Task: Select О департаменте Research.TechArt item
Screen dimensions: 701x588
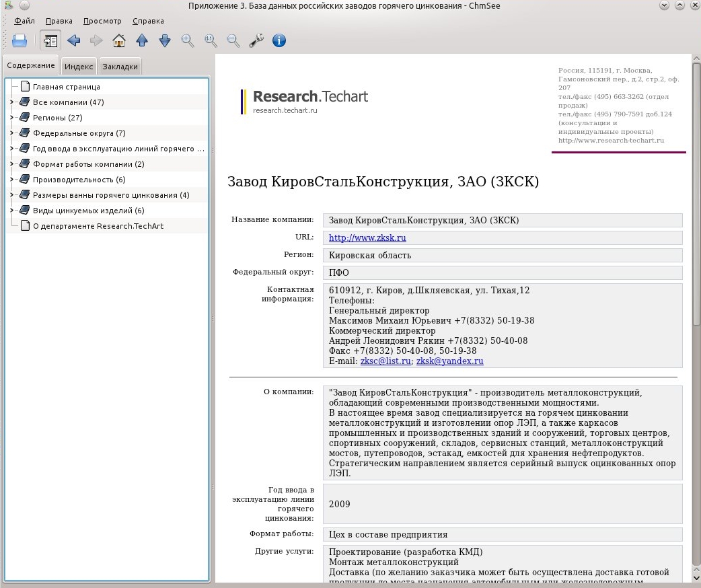Action: click(98, 226)
